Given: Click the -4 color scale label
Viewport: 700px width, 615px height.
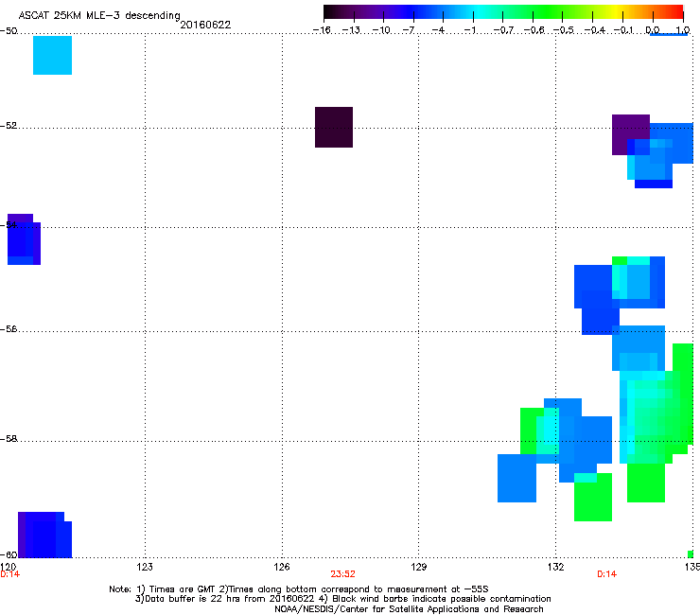Looking at the screenshot, I should coord(438,30).
